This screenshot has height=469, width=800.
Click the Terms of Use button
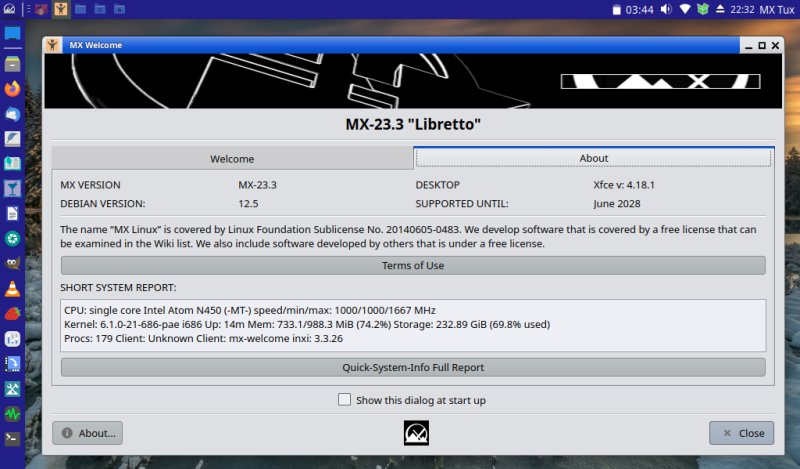[413, 265]
